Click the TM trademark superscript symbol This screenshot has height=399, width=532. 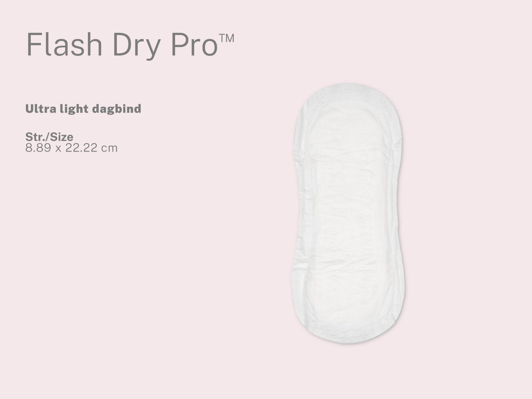pos(226,38)
